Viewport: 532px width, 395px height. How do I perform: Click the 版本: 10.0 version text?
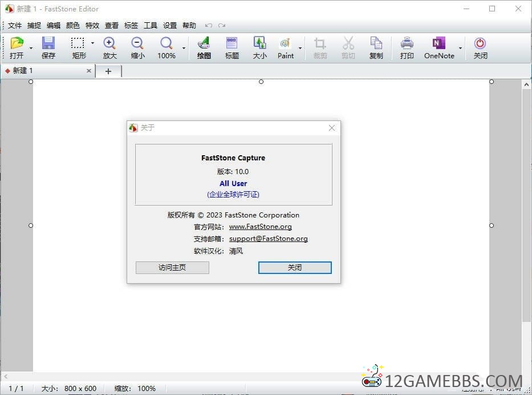[x=233, y=171]
